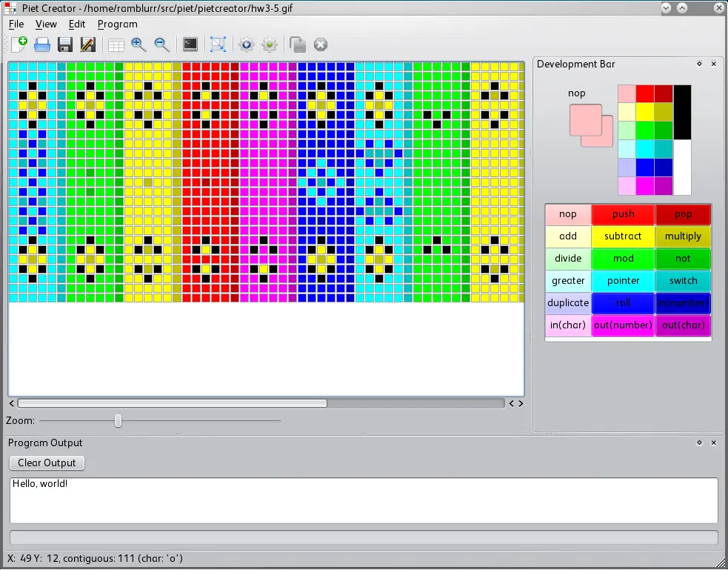Open the Program menu
Image resolution: width=728 pixels, height=570 pixels.
pos(117,24)
